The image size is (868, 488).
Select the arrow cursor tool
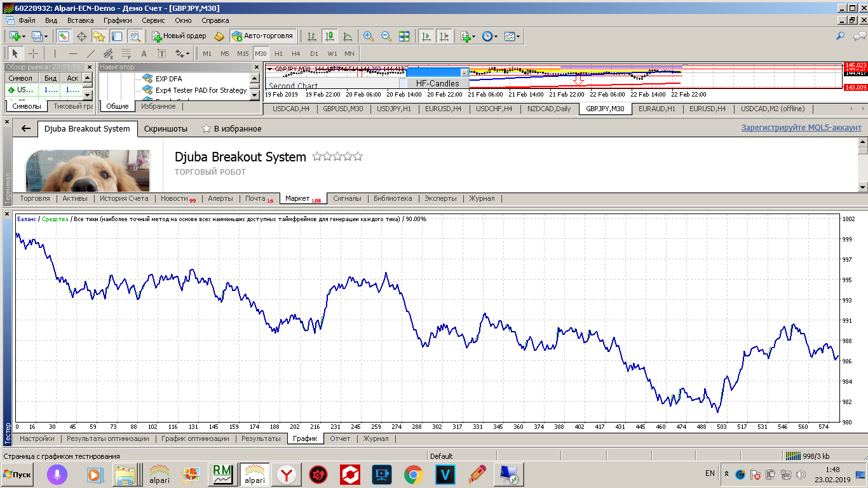[x=15, y=53]
